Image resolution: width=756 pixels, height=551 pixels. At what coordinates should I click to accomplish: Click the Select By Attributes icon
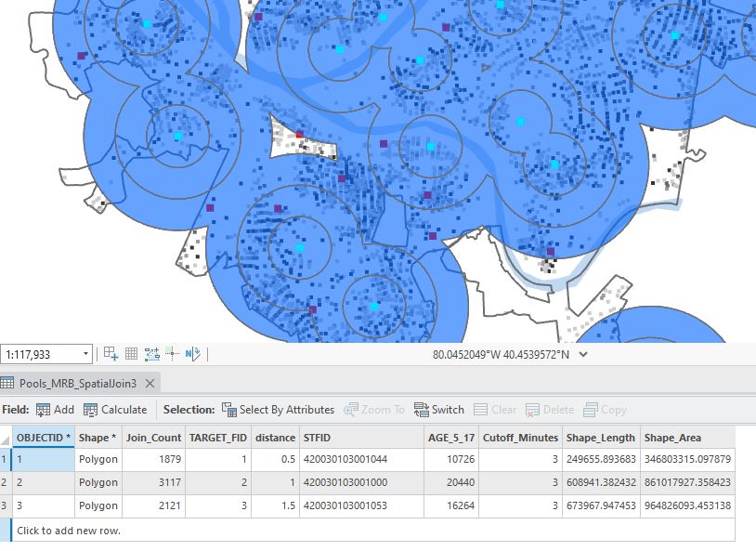tap(230, 409)
